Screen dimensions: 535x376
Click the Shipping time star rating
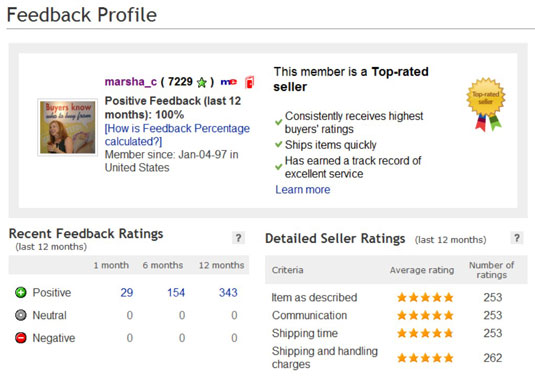pos(425,333)
